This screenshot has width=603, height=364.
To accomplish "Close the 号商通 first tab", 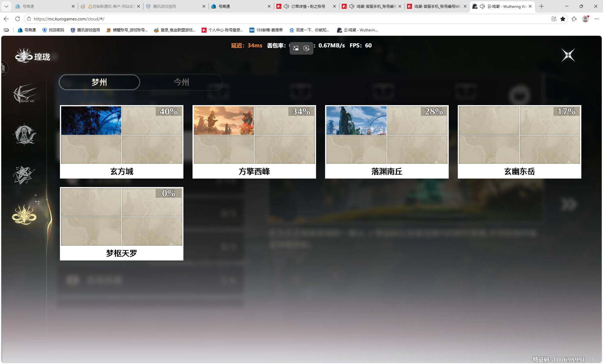I will tap(73, 6).
